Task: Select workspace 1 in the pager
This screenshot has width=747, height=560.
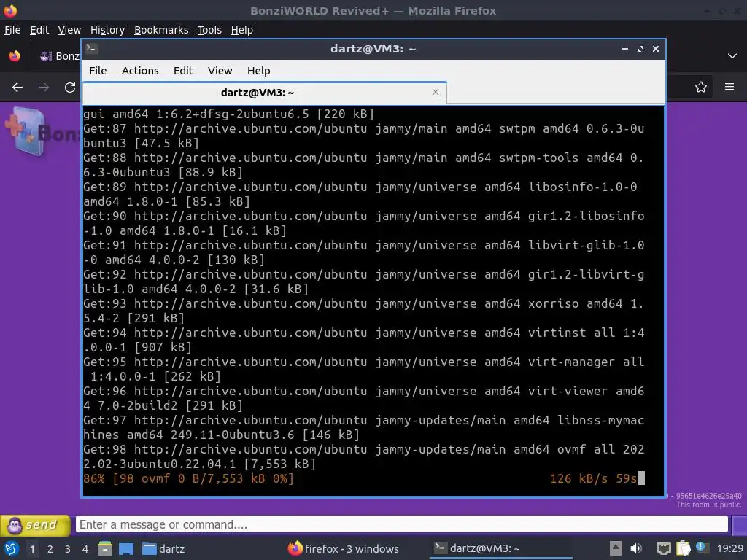Action: click(x=32, y=549)
